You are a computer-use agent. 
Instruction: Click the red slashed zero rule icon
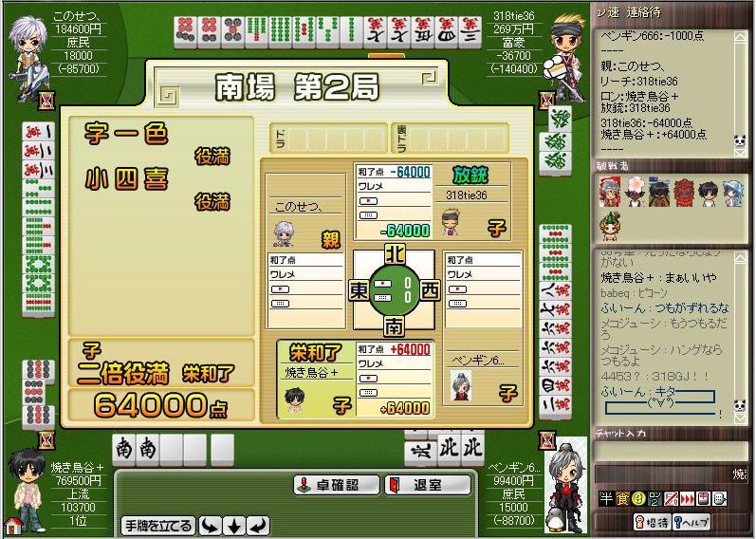[x=671, y=498]
